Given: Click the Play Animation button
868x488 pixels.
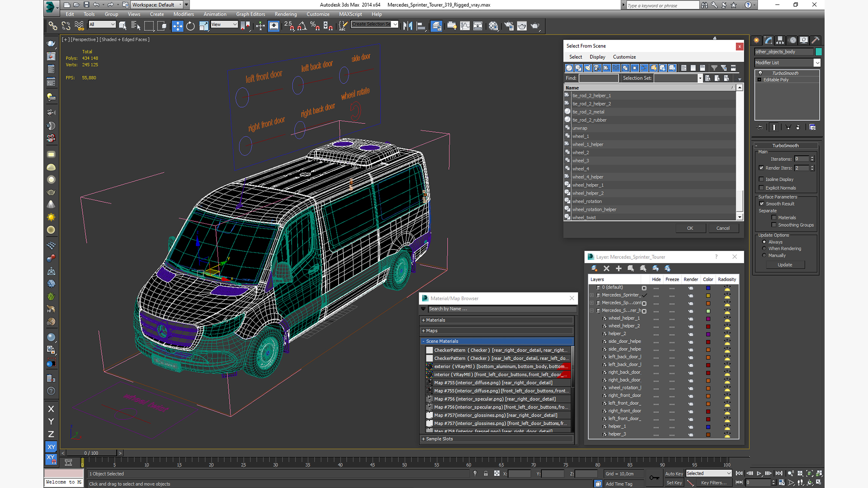Looking at the screenshot, I should click(x=759, y=474).
